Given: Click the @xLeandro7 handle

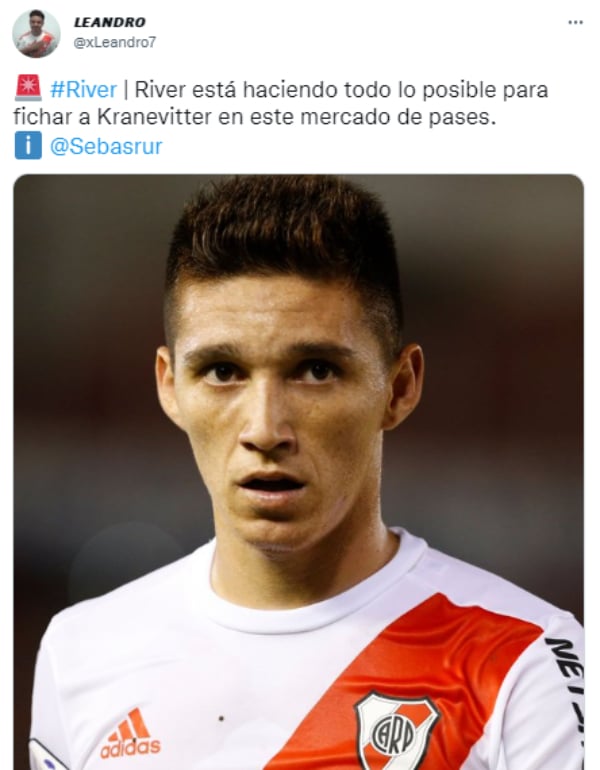Looking at the screenshot, I should click(x=114, y=43).
